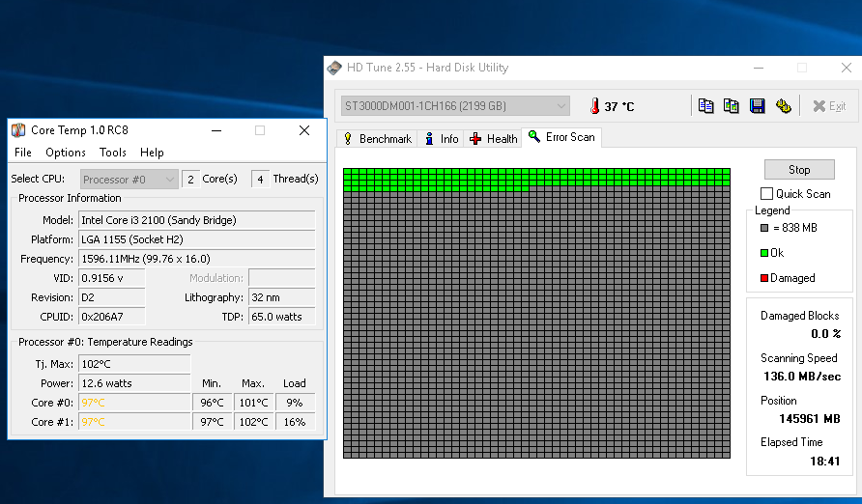Screen dimensions: 862x504
Task: Click the Damaged Blocks value 0.0 %
Action: pos(825,334)
